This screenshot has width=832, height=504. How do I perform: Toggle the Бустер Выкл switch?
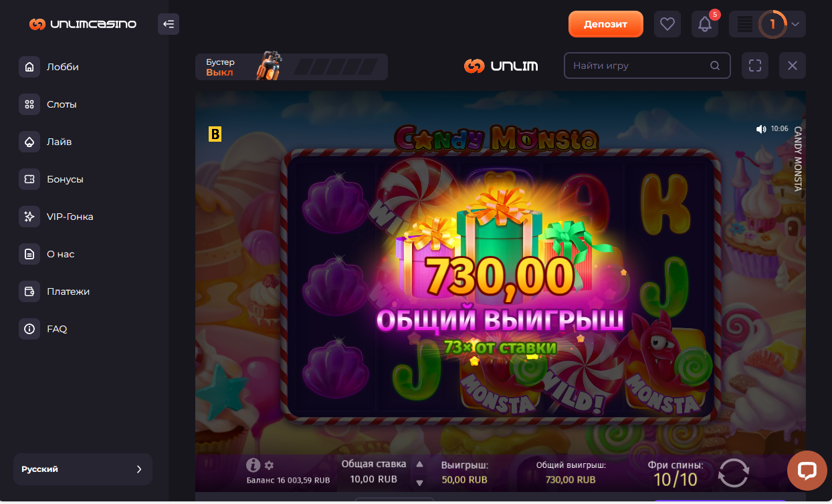pos(291,67)
